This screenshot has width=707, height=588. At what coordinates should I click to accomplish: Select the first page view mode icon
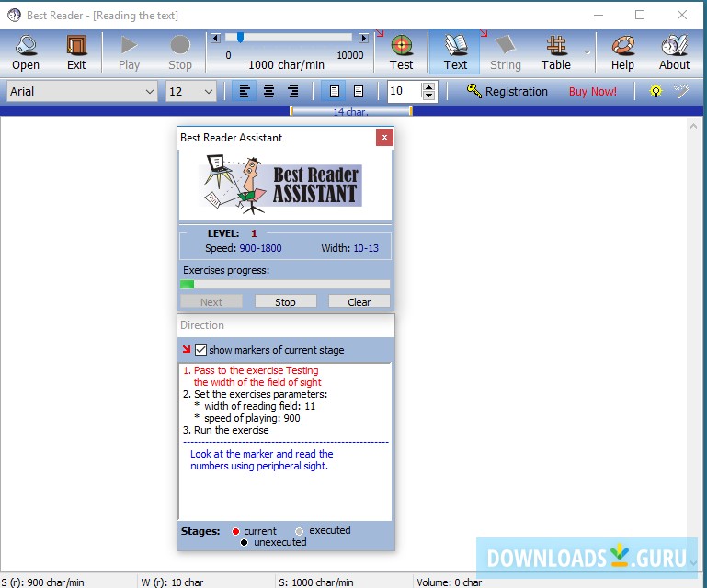[334, 92]
